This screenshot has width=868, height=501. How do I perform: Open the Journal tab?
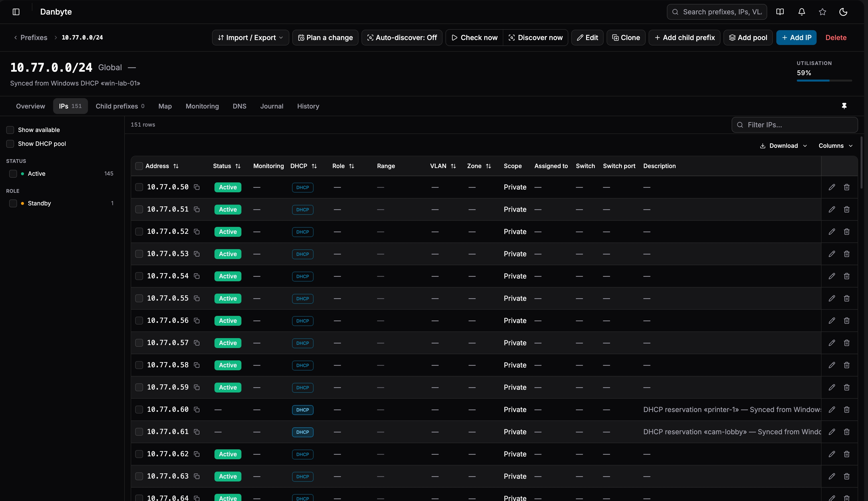[x=272, y=106]
